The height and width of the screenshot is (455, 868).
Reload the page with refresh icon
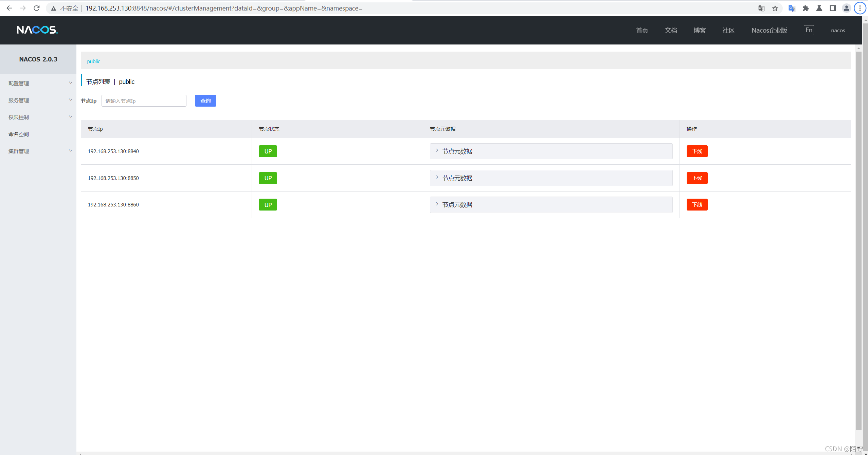pyautogui.click(x=37, y=8)
